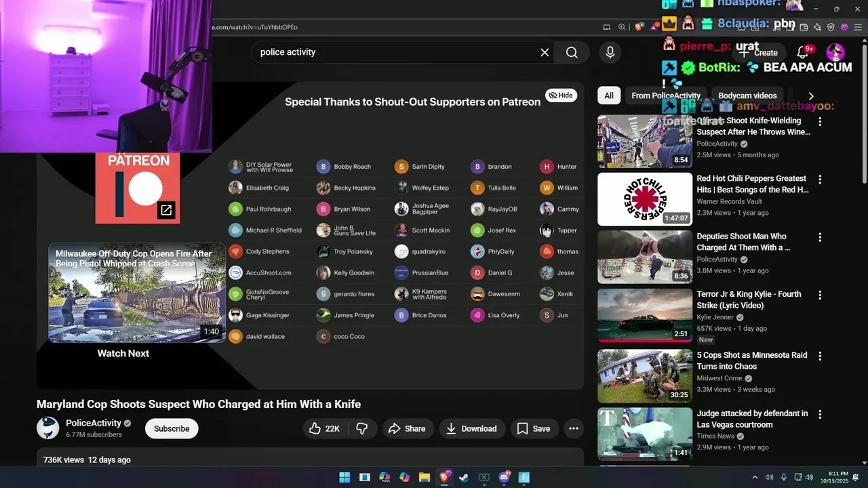This screenshot has width=868, height=488.
Task: Click the Share button
Action: click(x=407, y=428)
